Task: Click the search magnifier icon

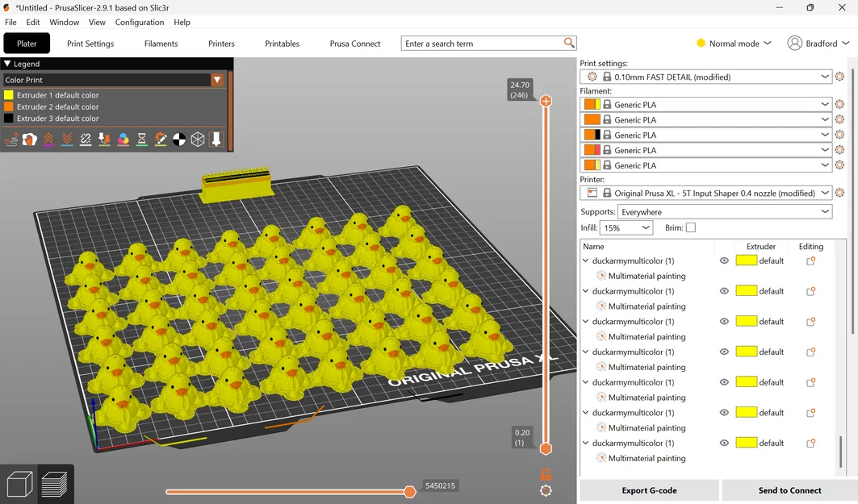Action: click(x=569, y=43)
